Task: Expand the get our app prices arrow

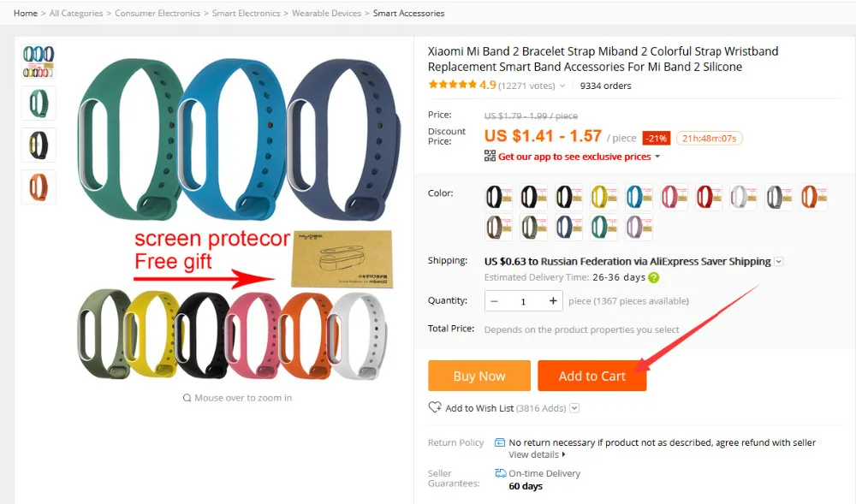Action: 657,157
